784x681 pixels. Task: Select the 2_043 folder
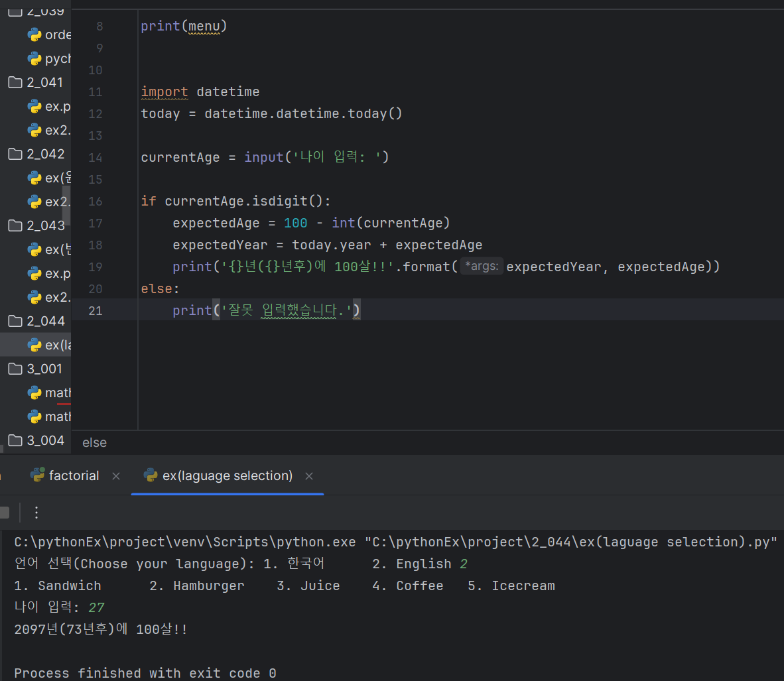pos(36,225)
